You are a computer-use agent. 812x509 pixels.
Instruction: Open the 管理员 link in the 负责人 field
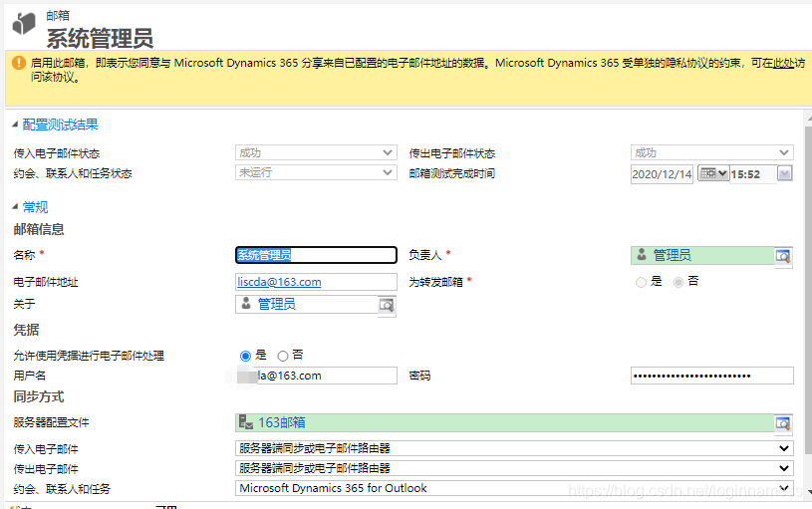(x=673, y=255)
